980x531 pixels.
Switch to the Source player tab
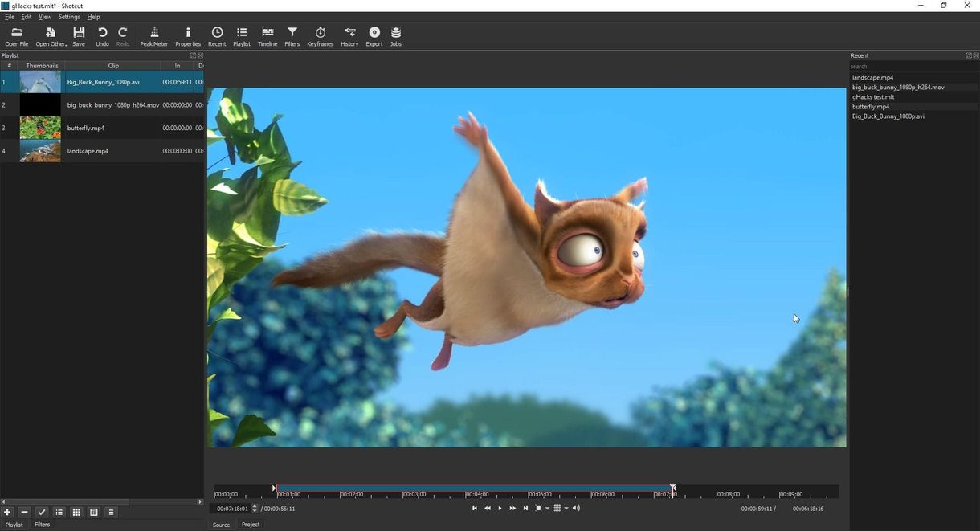(x=221, y=525)
